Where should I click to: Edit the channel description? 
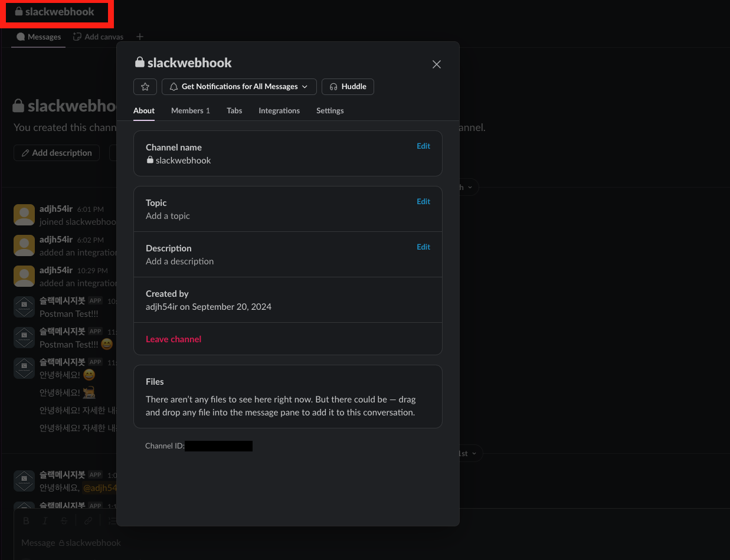point(423,247)
